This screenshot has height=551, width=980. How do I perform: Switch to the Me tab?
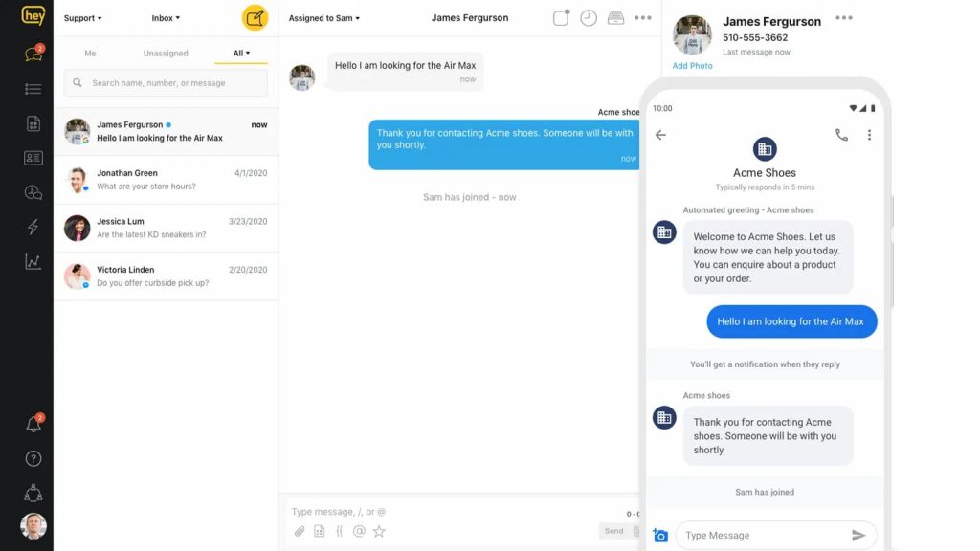pyautogui.click(x=90, y=54)
